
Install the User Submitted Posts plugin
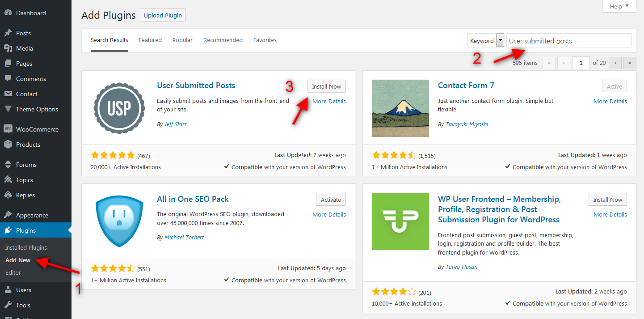coord(327,86)
